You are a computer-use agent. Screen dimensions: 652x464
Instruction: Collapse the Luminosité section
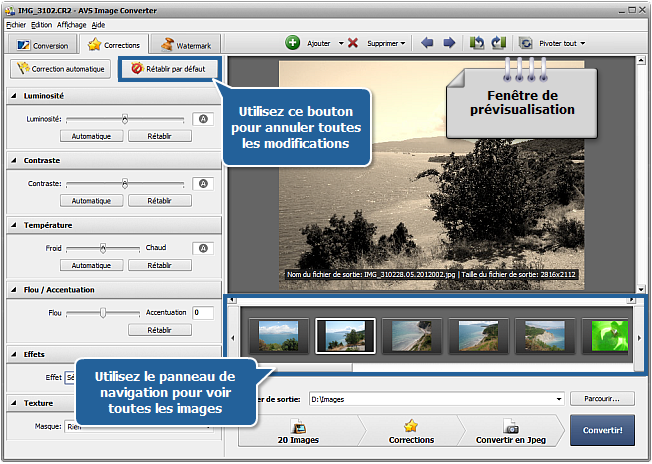(x=14, y=96)
